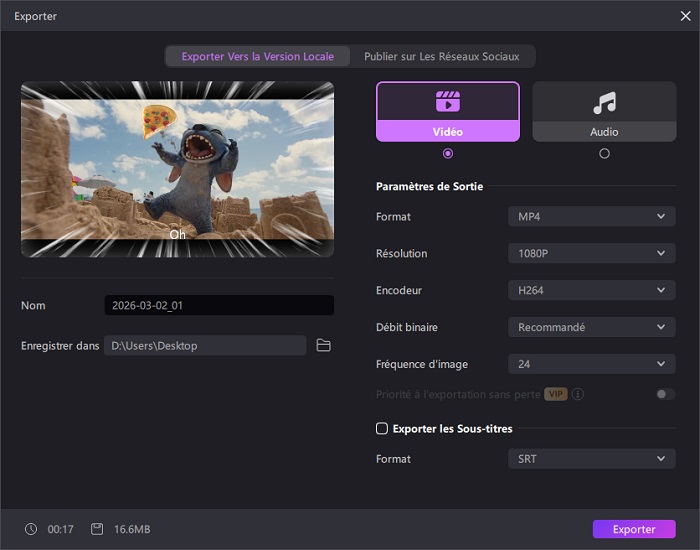The width and height of the screenshot is (700, 550).
Task: Click the Fréquence d'image label
Action: point(422,364)
